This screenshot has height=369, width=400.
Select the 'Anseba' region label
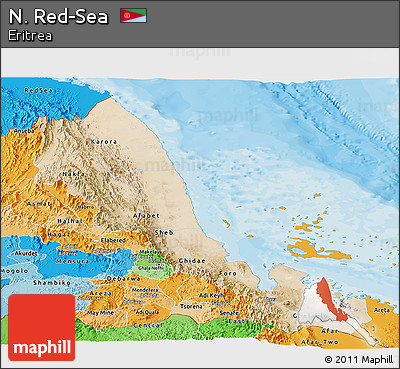[x=24, y=131]
